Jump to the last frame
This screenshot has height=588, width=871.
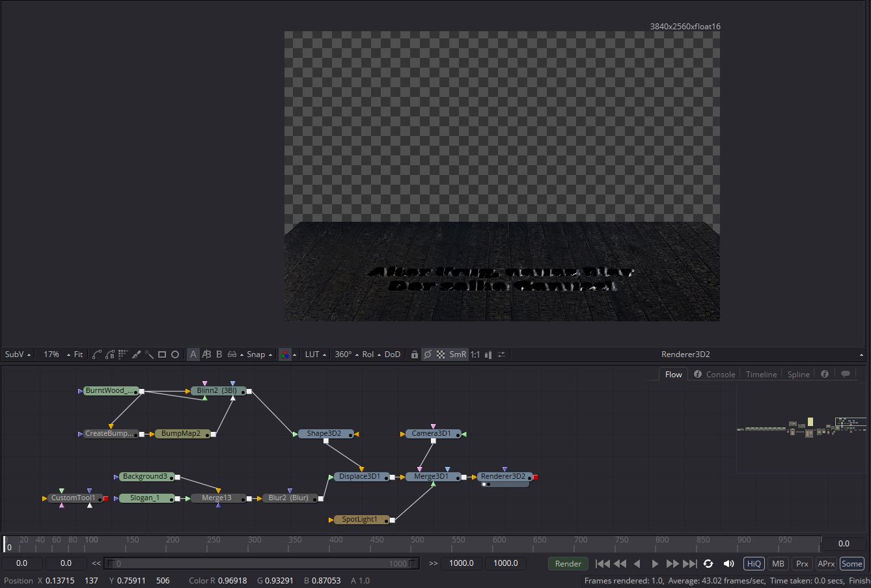tap(690, 564)
